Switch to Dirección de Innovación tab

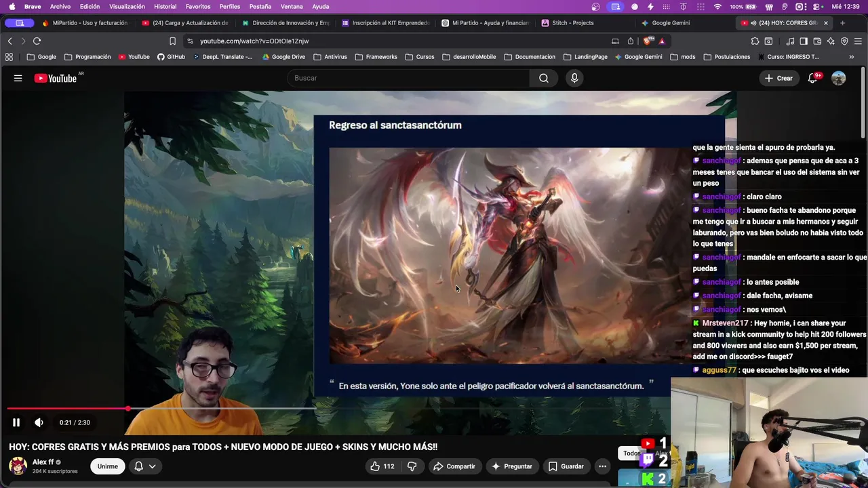pyautogui.click(x=285, y=23)
